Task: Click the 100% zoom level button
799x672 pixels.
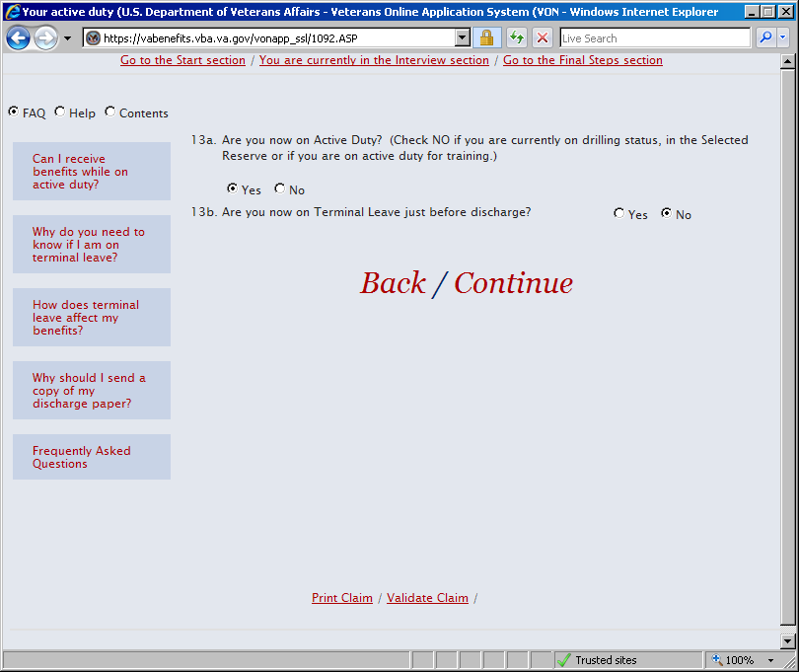Action: (734, 660)
